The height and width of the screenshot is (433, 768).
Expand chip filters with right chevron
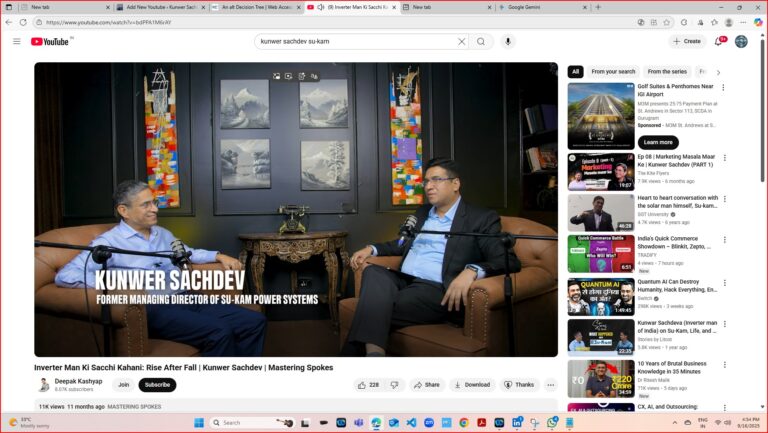(719, 72)
